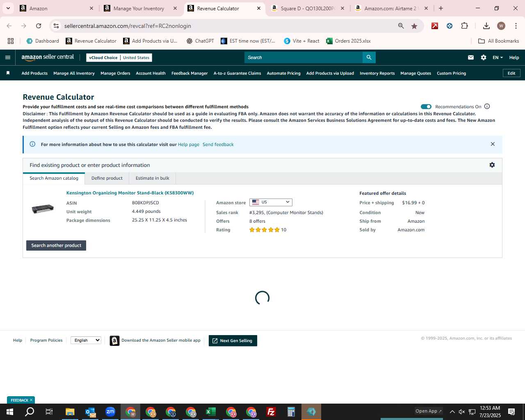This screenshot has width=525, height=420.
Task: Open the Amazon store US dropdown
Action: [271, 202]
